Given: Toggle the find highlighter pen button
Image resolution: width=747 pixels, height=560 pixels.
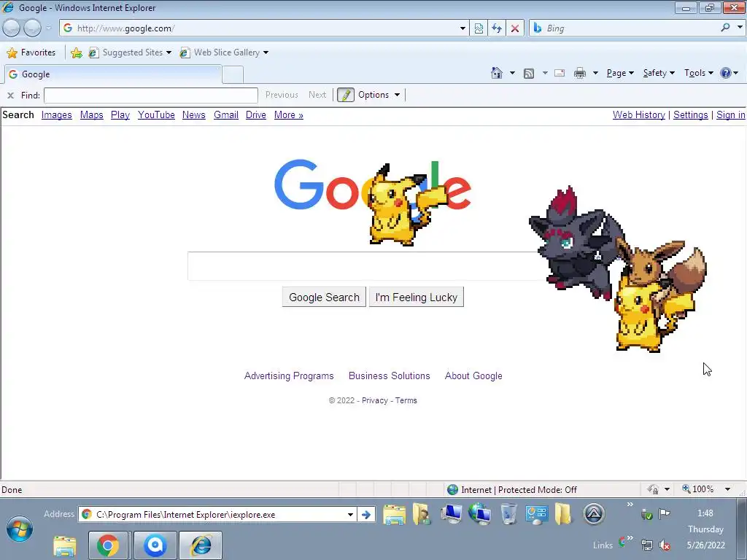Looking at the screenshot, I should 345,95.
